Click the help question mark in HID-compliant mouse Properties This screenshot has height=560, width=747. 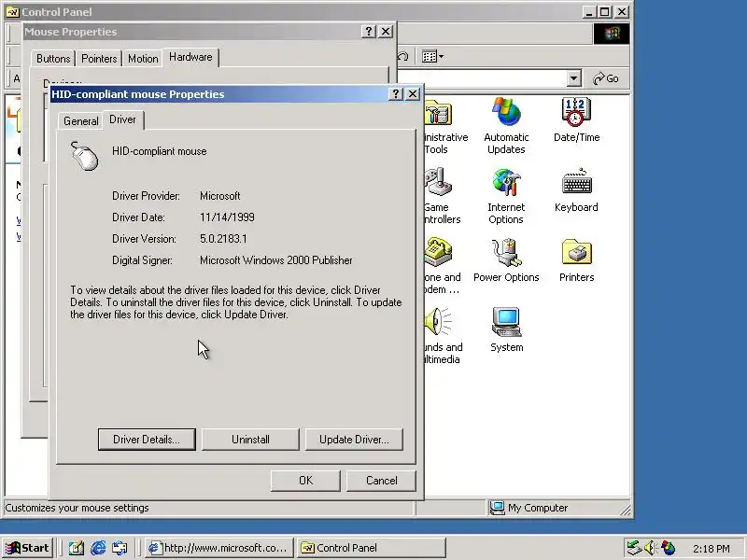[x=395, y=94]
